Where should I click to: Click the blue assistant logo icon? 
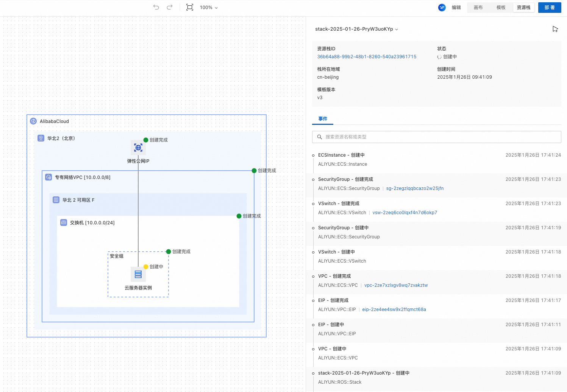pyautogui.click(x=442, y=8)
